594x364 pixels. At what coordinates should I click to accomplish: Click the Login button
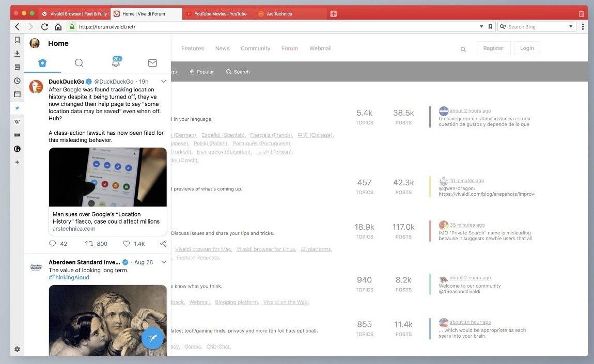coord(527,48)
